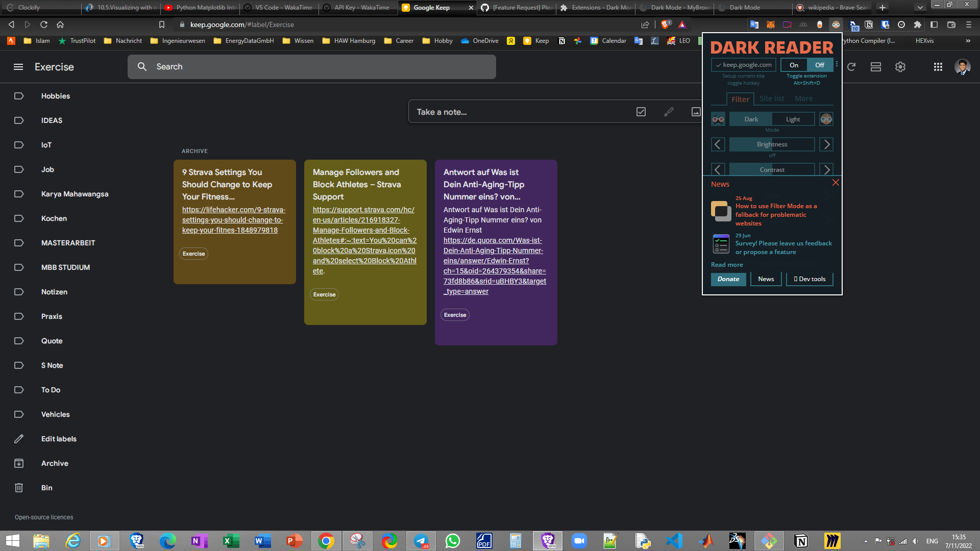Open the More tab in Dark Reader
Image resolution: width=980 pixels, height=551 pixels.
coord(803,98)
